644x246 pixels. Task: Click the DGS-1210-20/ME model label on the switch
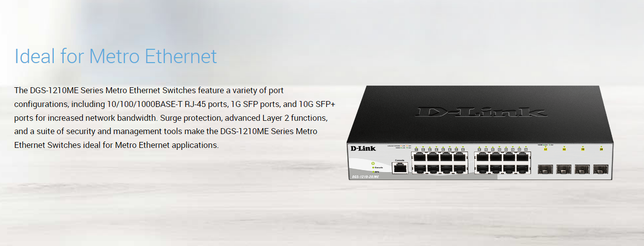(x=365, y=177)
